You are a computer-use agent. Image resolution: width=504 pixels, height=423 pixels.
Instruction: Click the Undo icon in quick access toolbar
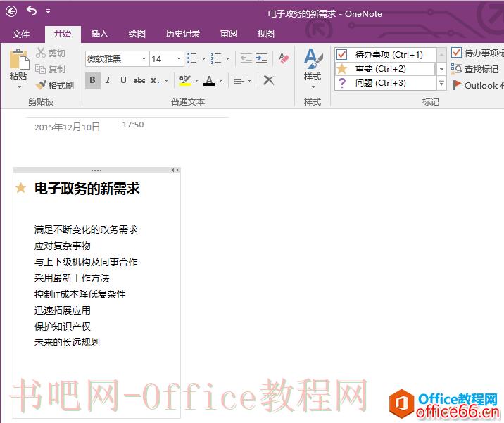point(32,11)
